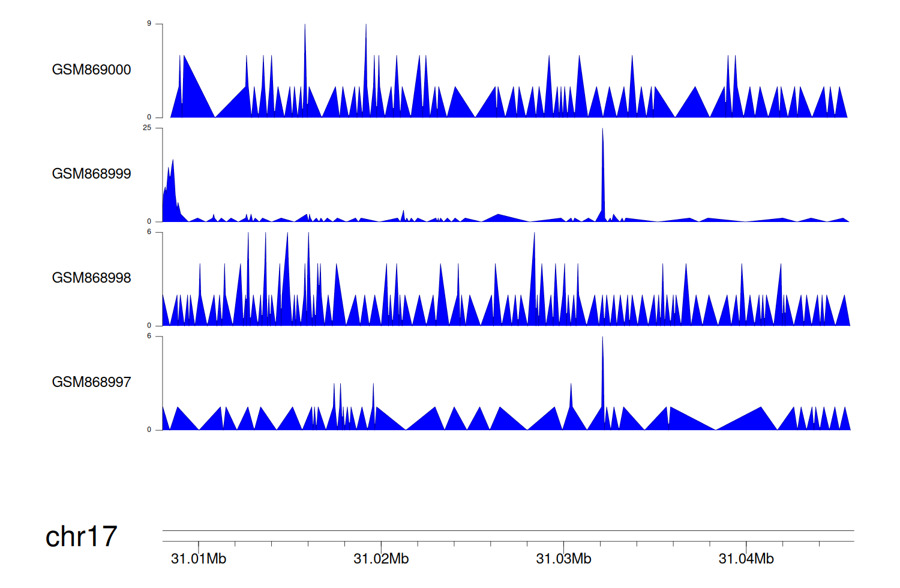The image size is (900, 588).
Task: Click the GSM868998 track name
Action: pos(91,278)
